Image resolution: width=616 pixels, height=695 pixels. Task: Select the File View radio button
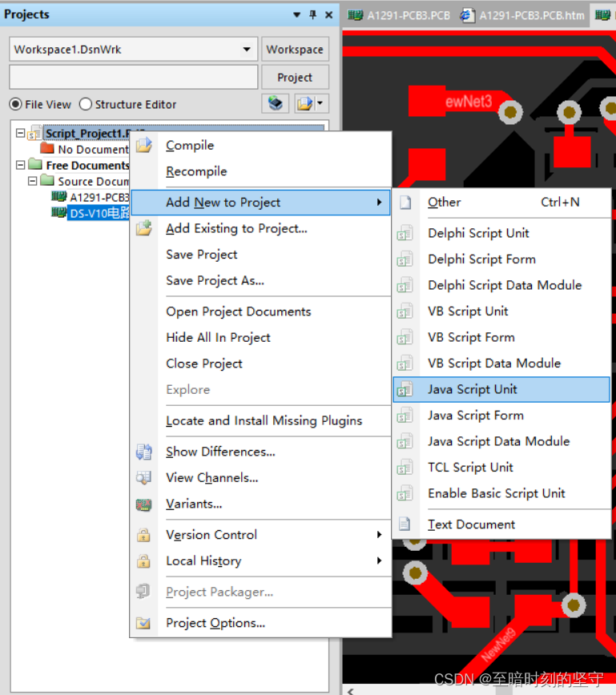pos(15,104)
